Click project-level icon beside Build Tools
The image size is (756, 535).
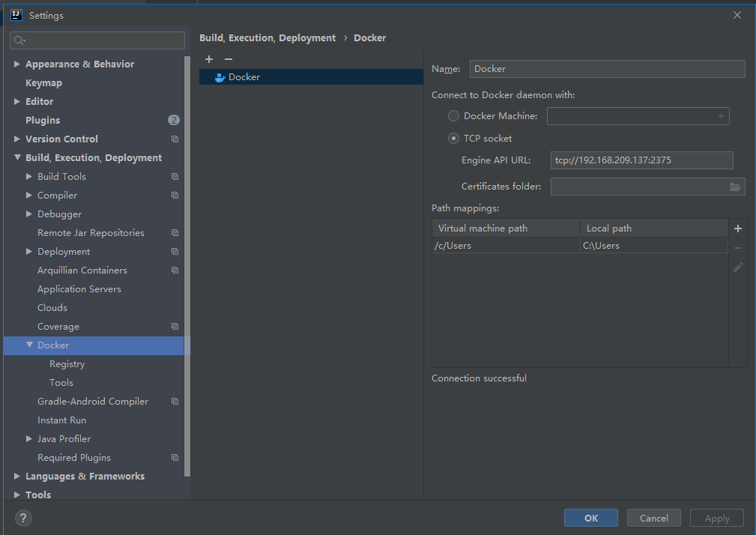coord(175,176)
